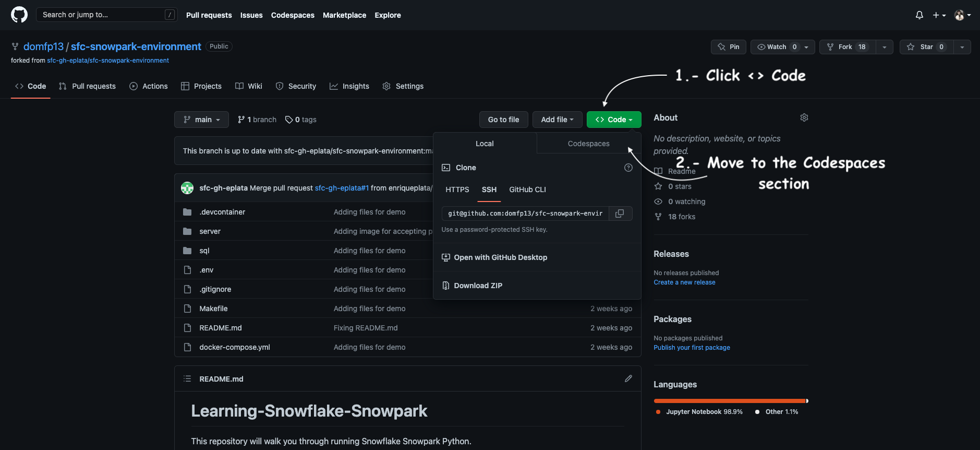The image size is (980, 450).
Task: Choose the SSH clone option
Action: 489,190
